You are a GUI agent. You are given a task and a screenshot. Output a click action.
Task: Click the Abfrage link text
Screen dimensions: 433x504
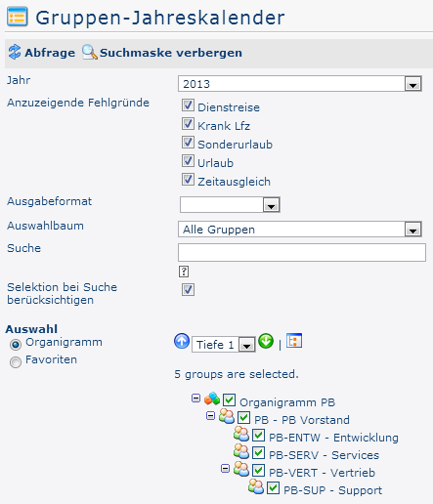tap(50, 53)
